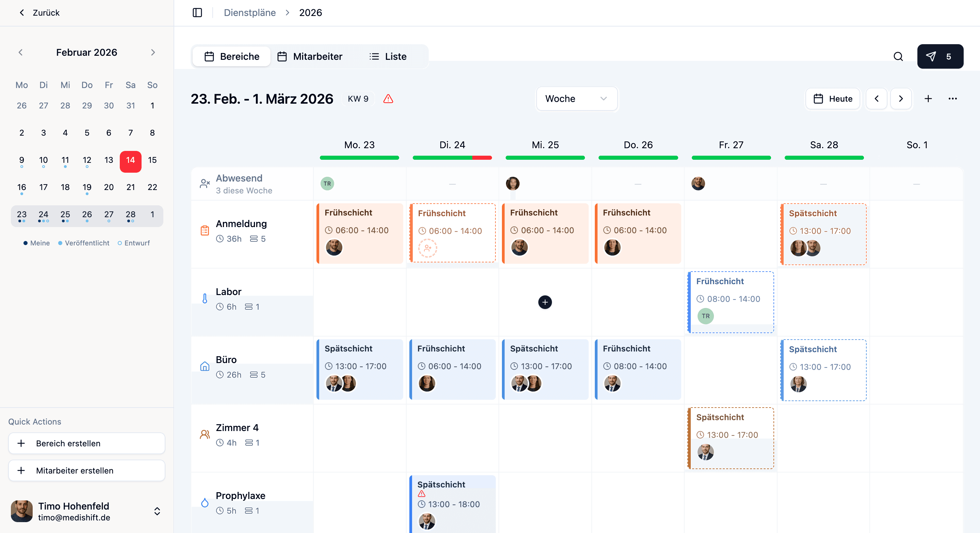The width and height of the screenshot is (980, 533).
Task: Open search with the magnifier icon
Action: tap(898, 56)
